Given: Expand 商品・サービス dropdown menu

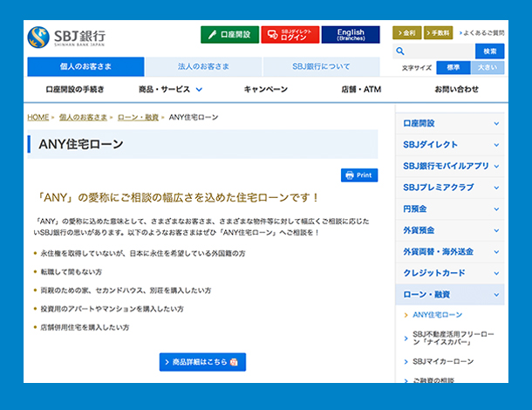Looking at the screenshot, I should pyautogui.click(x=170, y=89).
